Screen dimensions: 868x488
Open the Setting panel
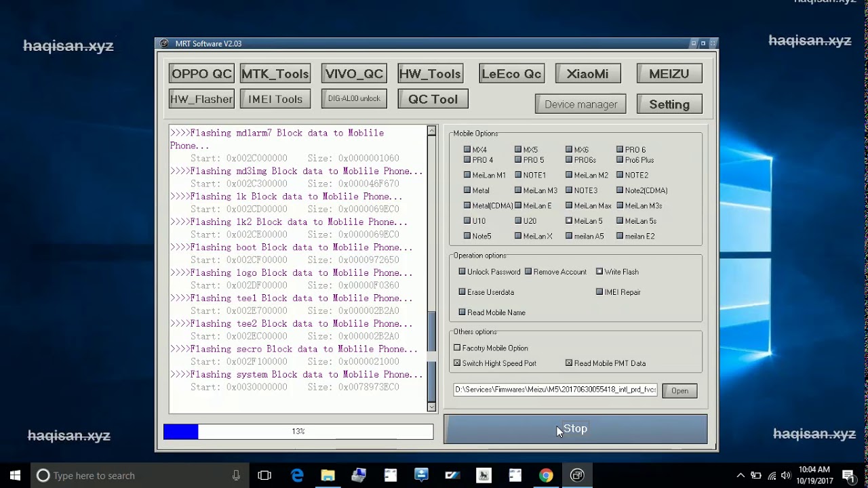tap(669, 104)
